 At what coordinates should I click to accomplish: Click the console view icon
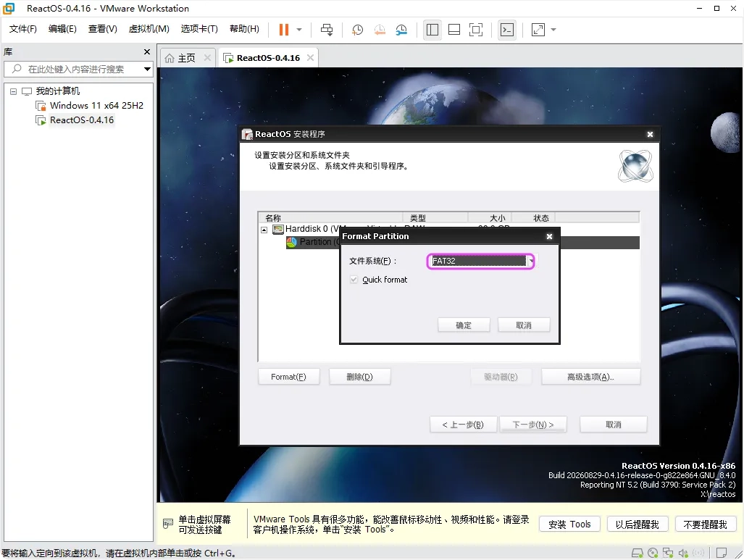(x=507, y=30)
